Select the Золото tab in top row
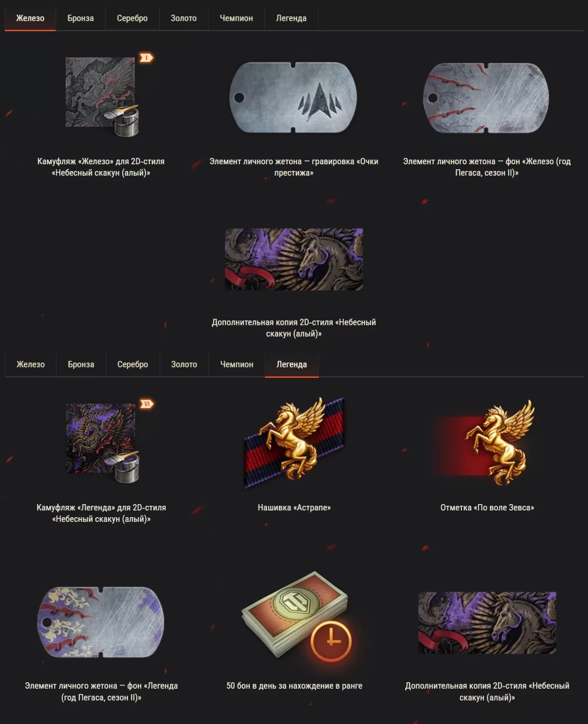Screen dimensions: 588x724 coord(184,18)
